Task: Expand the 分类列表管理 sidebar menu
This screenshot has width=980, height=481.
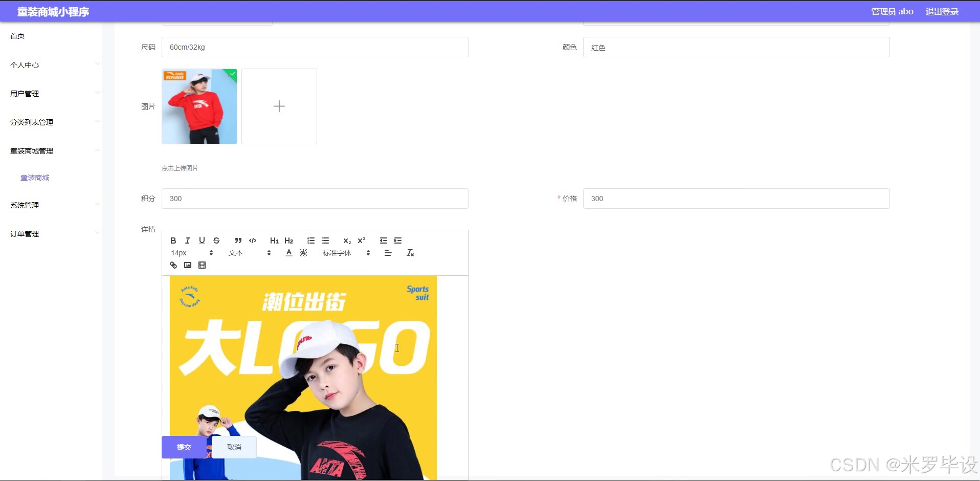Action: click(51, 122)
